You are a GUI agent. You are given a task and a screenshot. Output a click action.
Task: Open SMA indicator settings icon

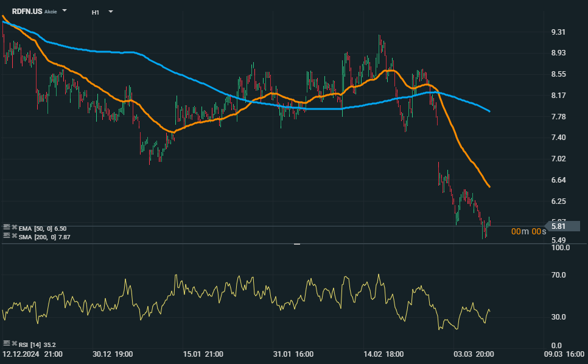click(x=6, y=236)
